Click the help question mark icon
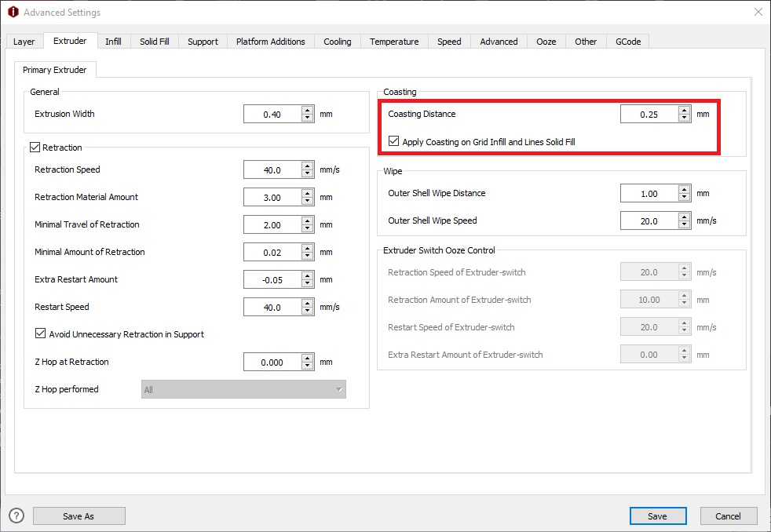771x532 pixels. tap(16, 516)
